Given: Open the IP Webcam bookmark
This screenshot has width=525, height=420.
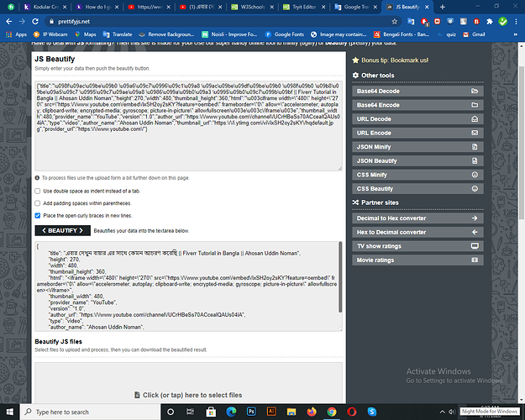Looking at the screenshot, I should point(50,34).
